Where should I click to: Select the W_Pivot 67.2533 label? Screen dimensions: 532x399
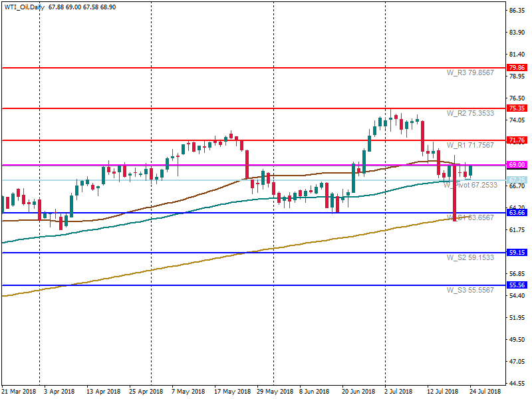[469, 186]
